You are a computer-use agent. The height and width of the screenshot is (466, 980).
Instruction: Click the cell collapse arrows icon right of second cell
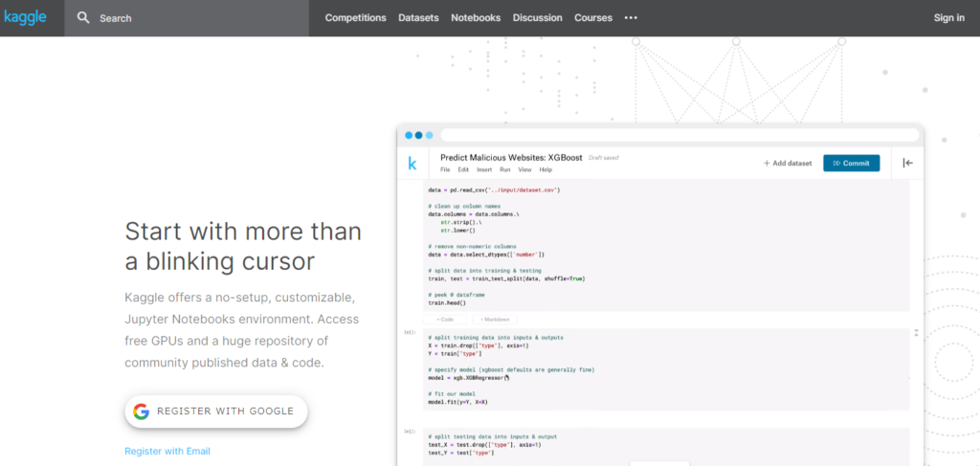[916, 332]
